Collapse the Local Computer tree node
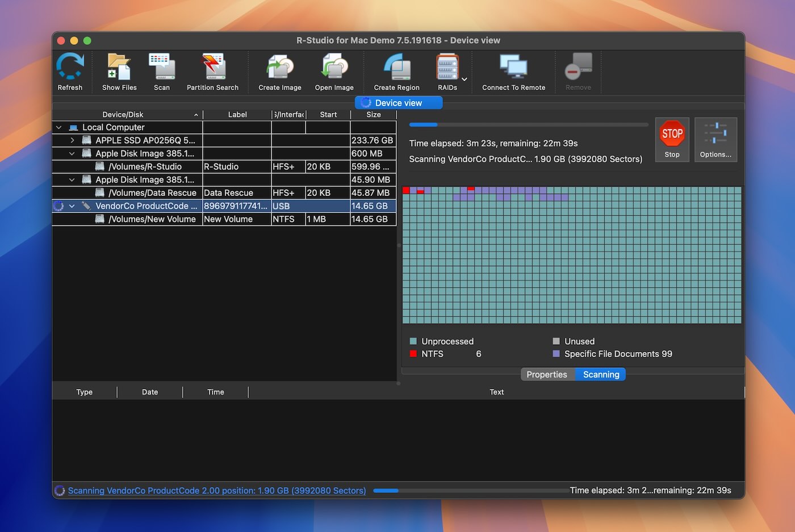 [59, 128]
